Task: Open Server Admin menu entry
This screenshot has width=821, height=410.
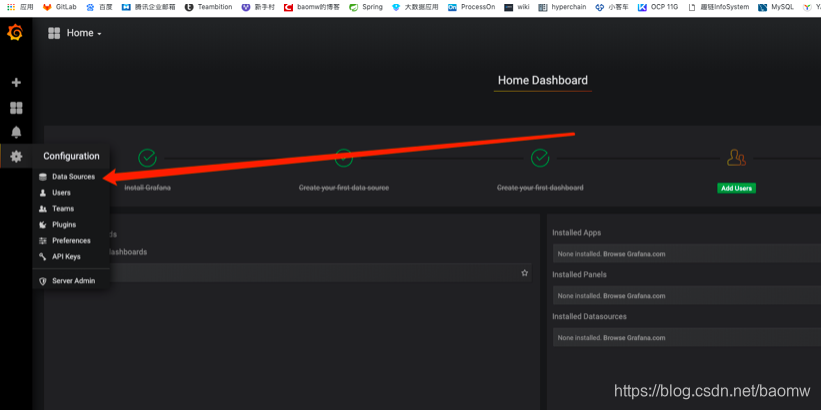Action: click(71, 281)
